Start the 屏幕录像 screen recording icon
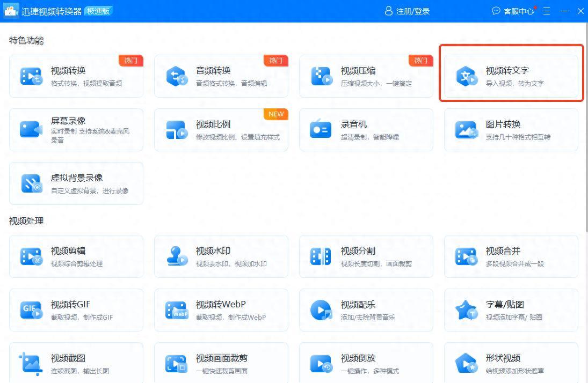Viewport: 588px width, 383px height. [31, 130]
